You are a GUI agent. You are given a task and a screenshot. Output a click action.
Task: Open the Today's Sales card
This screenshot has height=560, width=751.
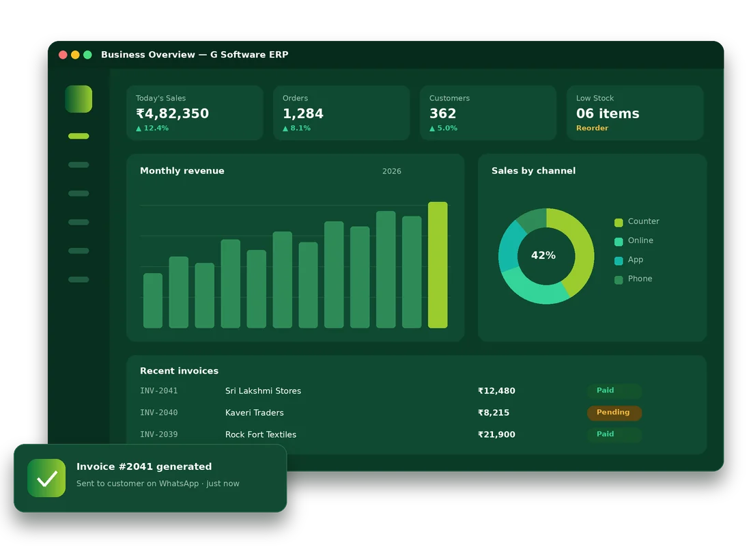pyautogui.click(x=195, y=113)
